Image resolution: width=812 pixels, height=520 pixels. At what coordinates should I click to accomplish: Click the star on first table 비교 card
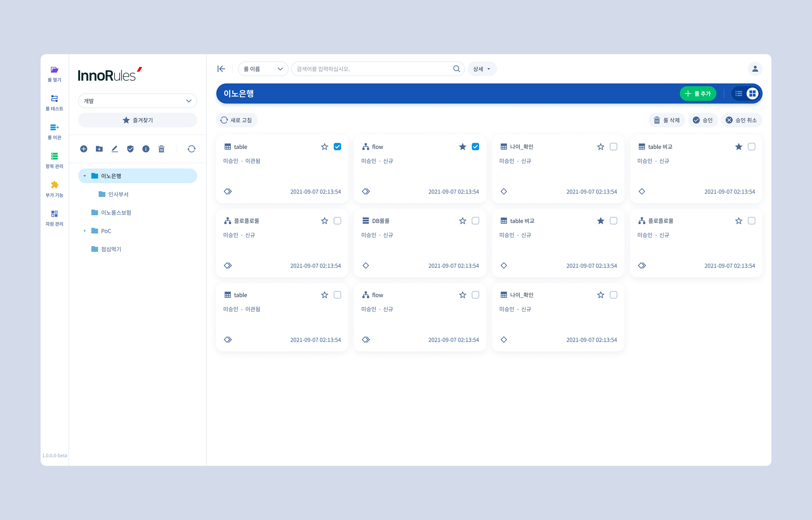pos(739,147)
